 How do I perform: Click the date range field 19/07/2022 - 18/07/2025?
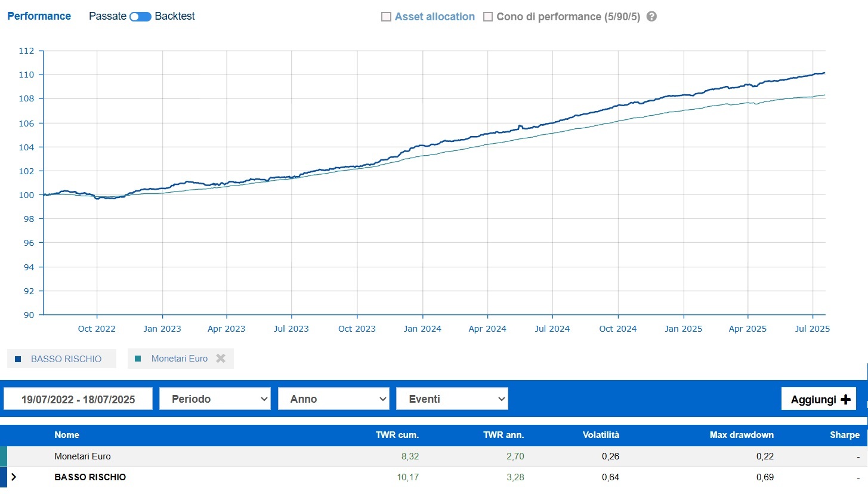(x=78, y=399)
